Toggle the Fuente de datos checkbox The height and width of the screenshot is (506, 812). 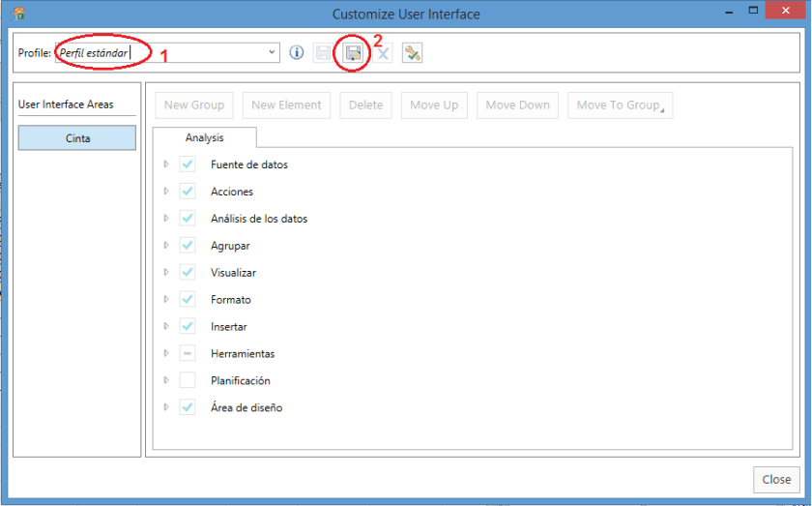click(188, 164)
